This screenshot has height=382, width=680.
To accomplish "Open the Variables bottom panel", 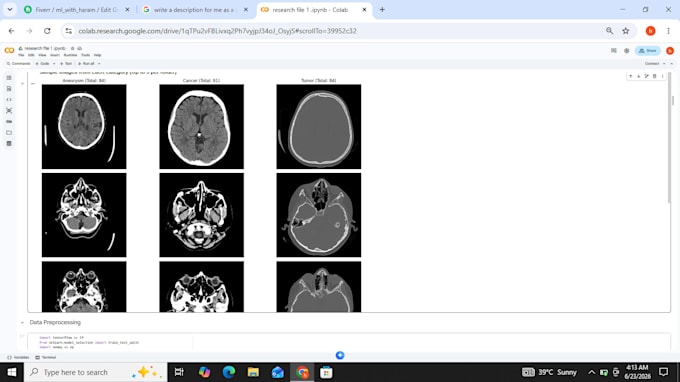I will click(18, 358).
